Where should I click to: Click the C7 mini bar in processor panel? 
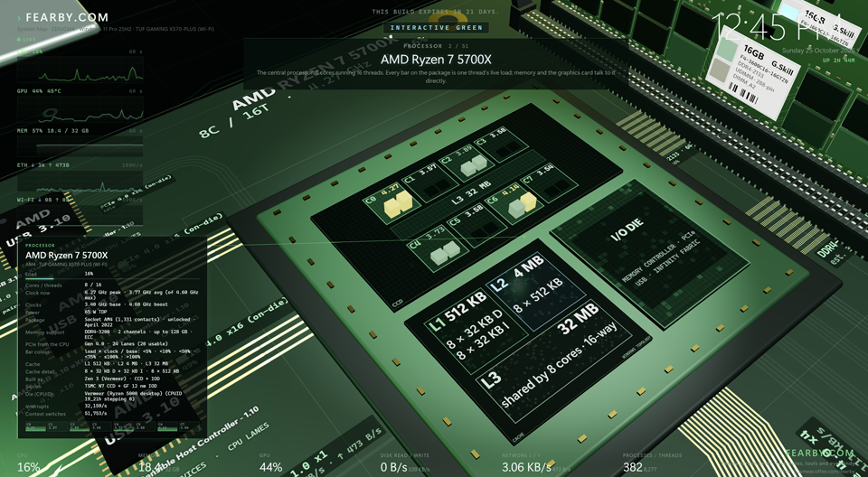point(188,426)
